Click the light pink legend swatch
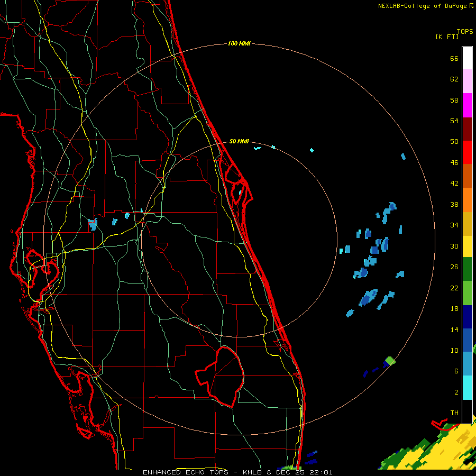Viewport: 476px width, 476px height. coord(467,81)
